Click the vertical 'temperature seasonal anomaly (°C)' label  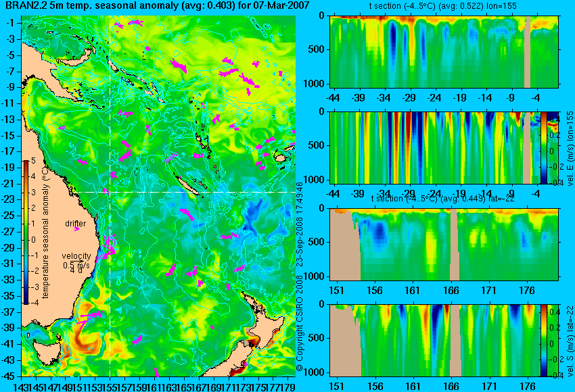[x=45, y=232]
